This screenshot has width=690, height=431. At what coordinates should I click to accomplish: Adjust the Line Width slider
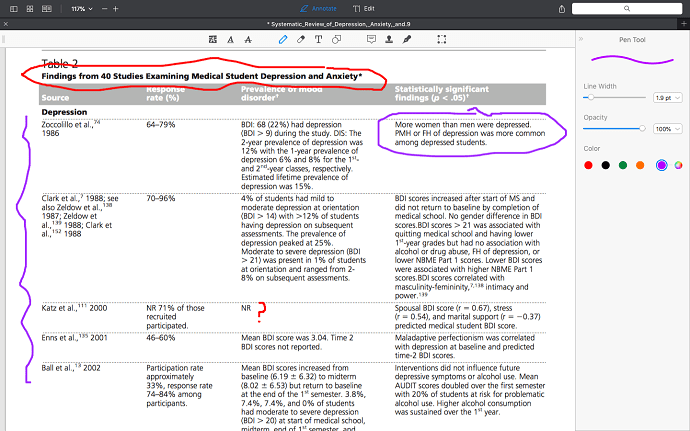614,97
